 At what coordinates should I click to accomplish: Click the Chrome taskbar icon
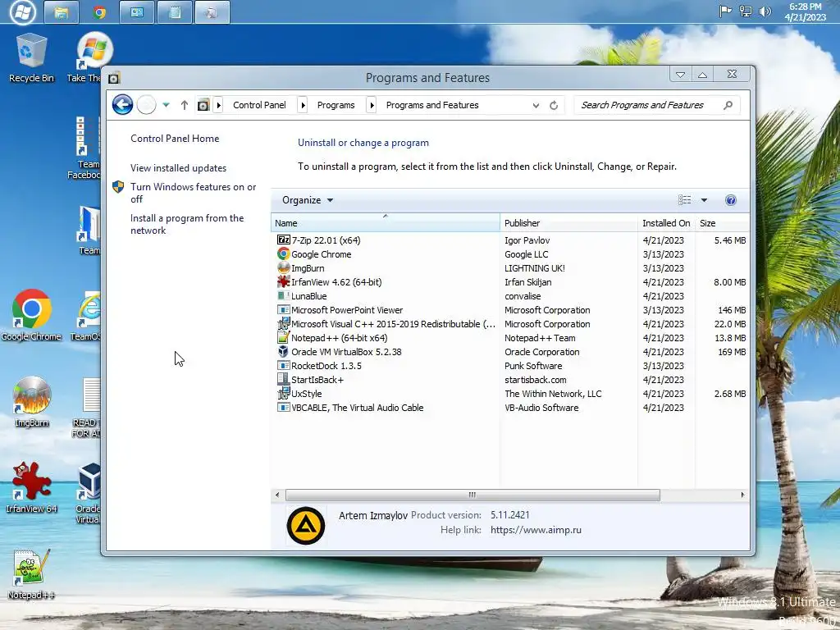[x=99, y=12]
